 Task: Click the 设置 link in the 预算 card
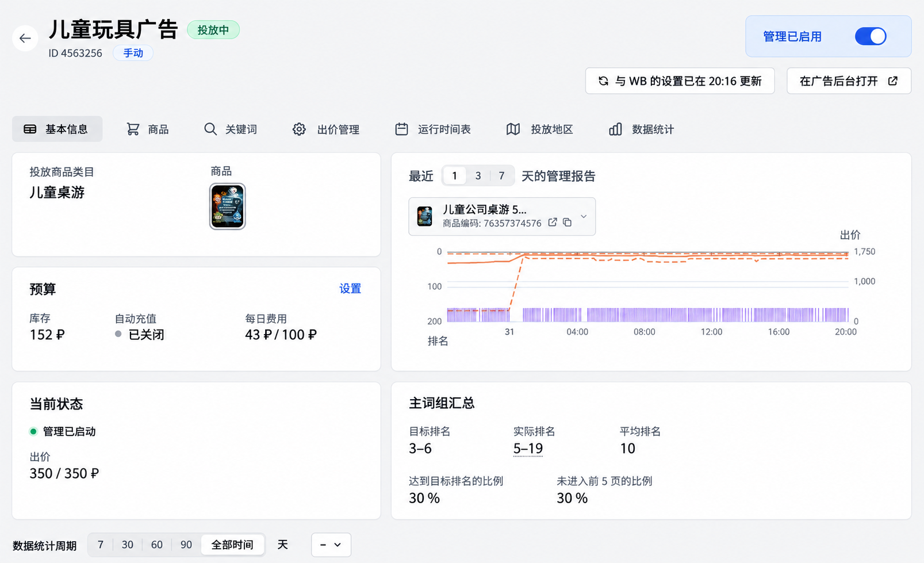coord(350,289)
